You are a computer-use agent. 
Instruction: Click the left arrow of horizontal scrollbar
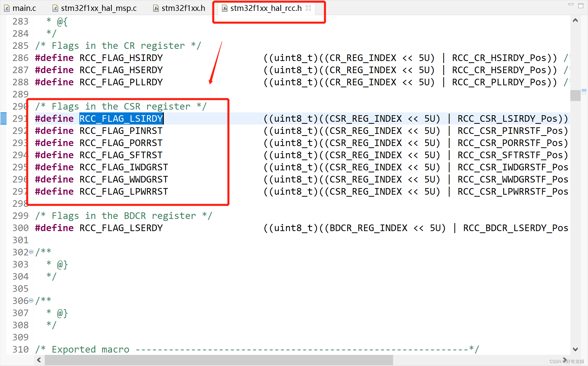pos(39,360)
